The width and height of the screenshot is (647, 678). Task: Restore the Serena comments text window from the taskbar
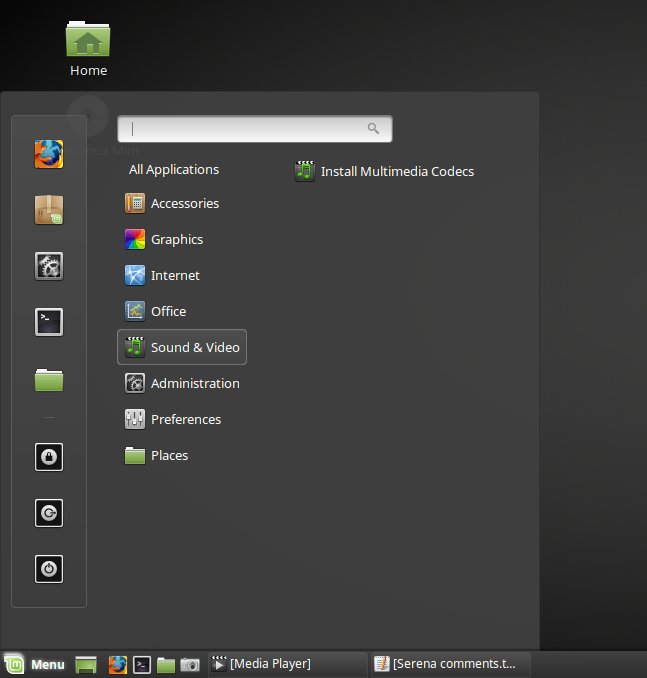[451, 664]
